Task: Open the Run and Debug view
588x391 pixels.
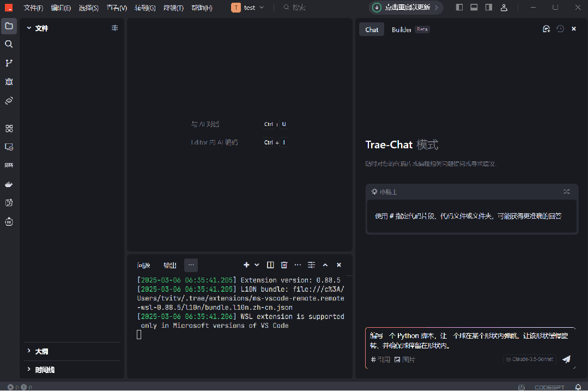Action: click(9, 82)
